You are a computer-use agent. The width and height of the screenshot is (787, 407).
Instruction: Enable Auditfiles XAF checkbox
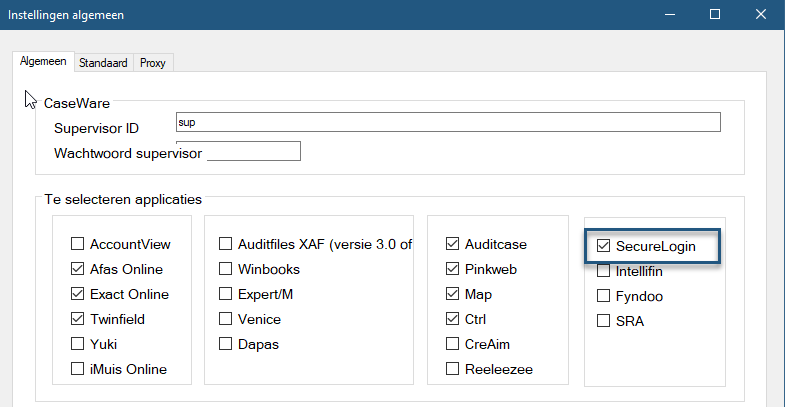click(x=225, y=244)
